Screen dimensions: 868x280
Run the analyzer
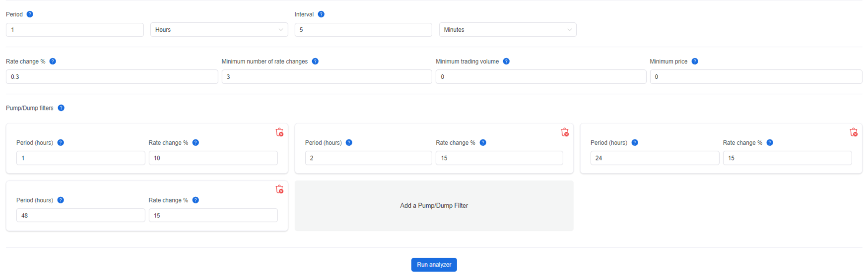click(x=434, y=265)
